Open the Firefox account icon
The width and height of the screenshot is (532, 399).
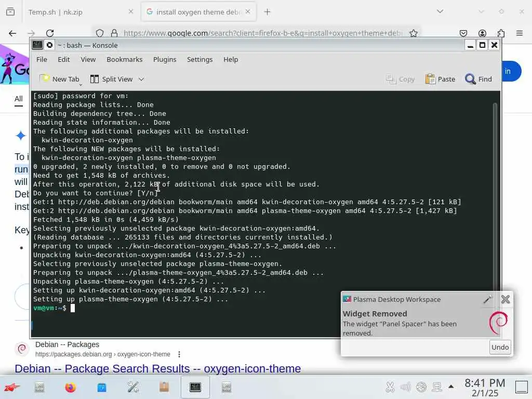click(x=482, y=33)
